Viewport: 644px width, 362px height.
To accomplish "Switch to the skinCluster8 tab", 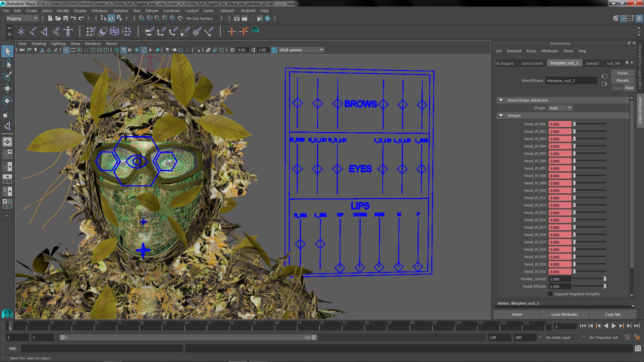I will pyautogui.click(x=532, y=63).
